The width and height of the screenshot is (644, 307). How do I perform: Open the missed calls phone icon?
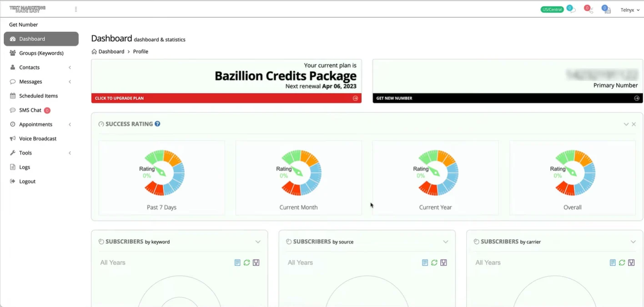pyautogui.click(x=589, y=9)
